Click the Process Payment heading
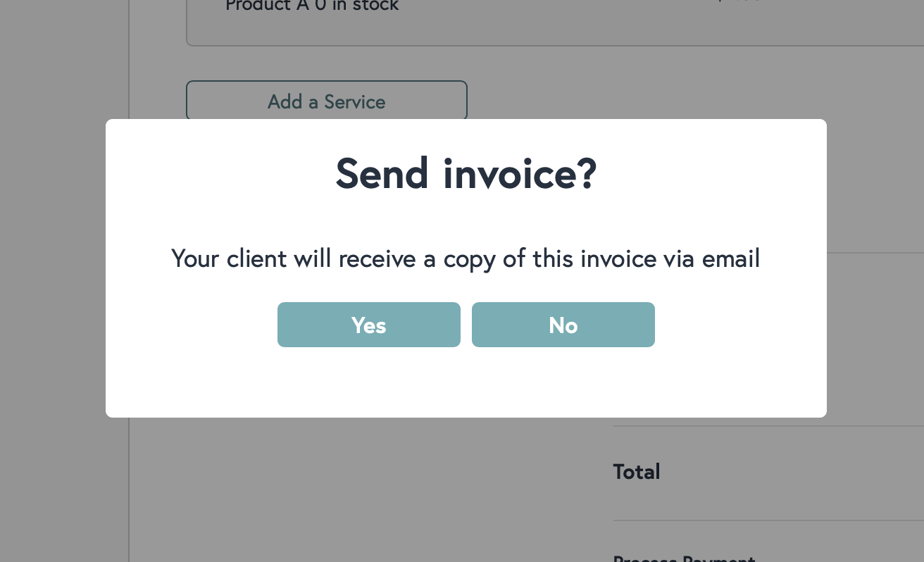The width and height of the screenshot is (924, 562). click(684, 558)
